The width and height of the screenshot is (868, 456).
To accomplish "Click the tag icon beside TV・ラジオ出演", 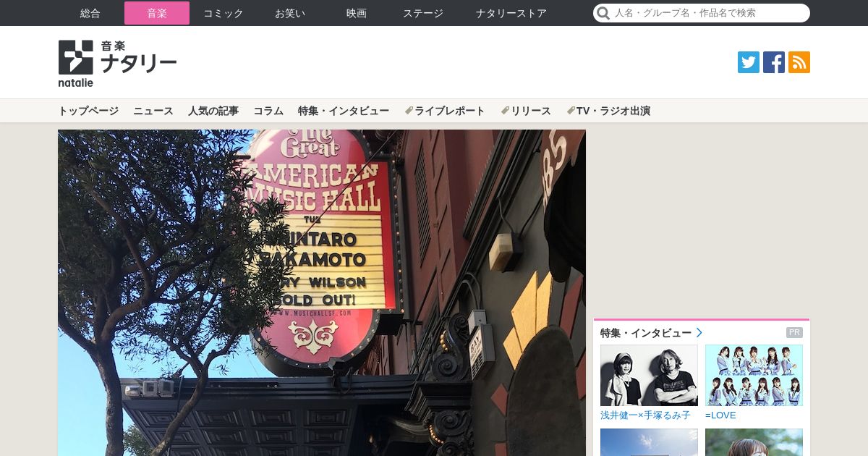I will coord(571,111).
